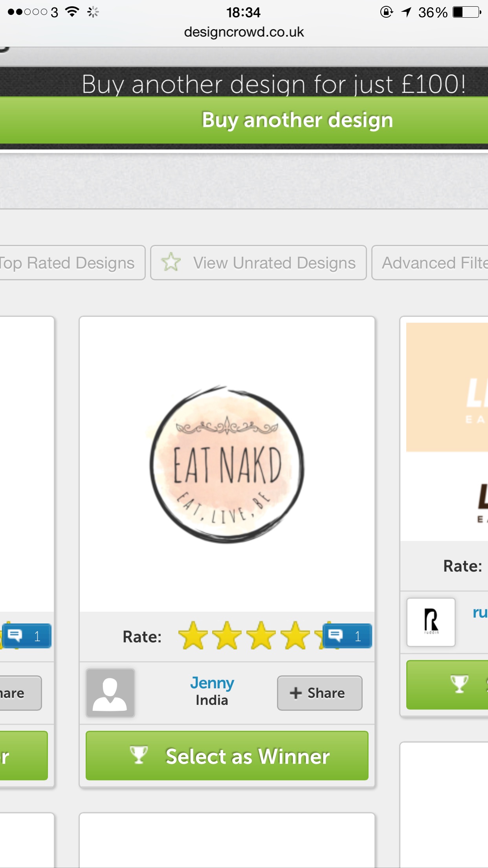Rate Jenny's design four stars

pyautogui.click(x=295, y=636)
